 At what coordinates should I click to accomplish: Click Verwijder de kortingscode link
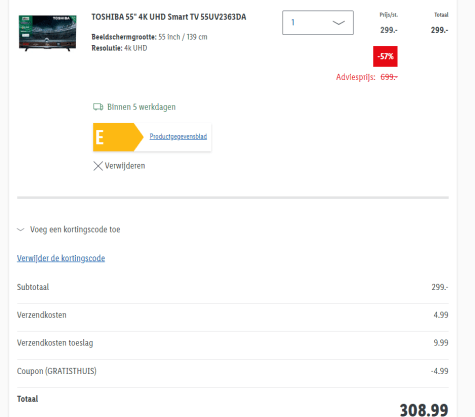click(61, 258)
